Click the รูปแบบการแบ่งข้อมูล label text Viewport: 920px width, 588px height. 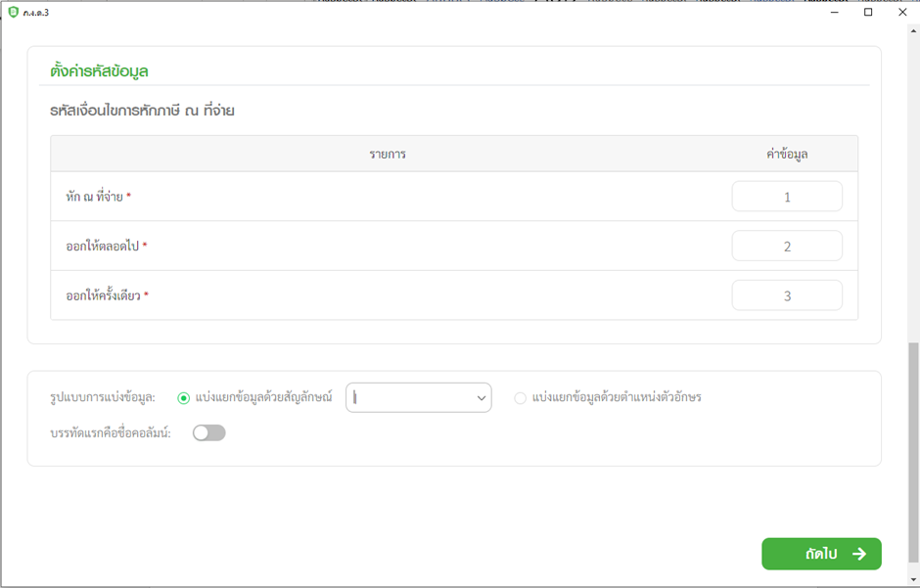103,398
